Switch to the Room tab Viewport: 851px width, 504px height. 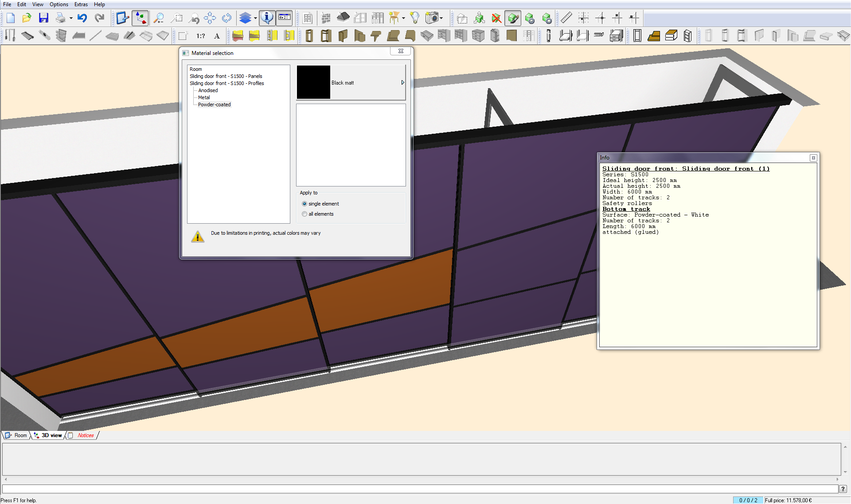click(17, 435)
